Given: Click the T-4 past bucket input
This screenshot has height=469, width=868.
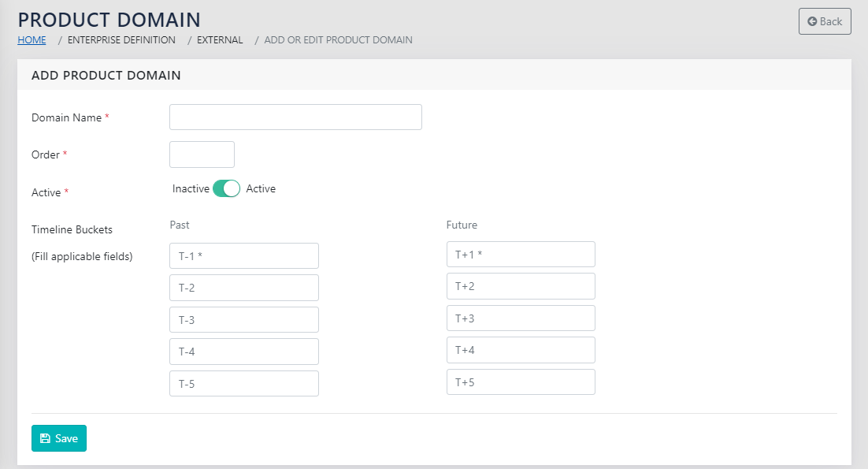Looking at the screenshot, I should [x=244, y=352].
